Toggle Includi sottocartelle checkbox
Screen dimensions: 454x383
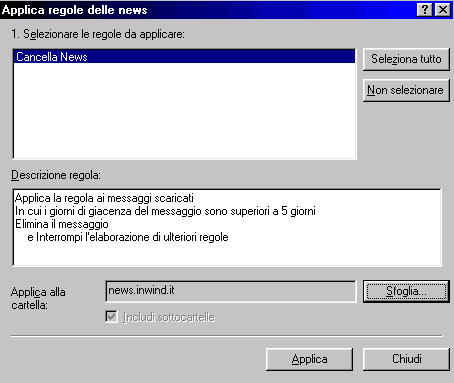tap(111, 316)
